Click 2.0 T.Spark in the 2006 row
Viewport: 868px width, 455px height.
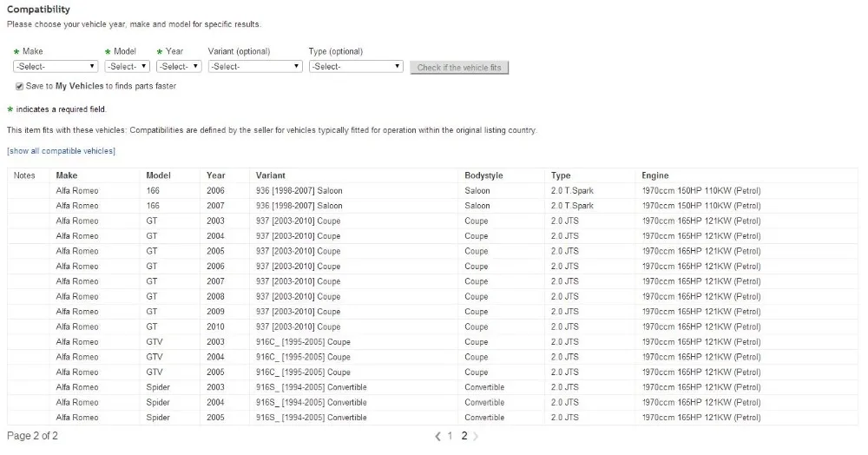click(572, 190)
